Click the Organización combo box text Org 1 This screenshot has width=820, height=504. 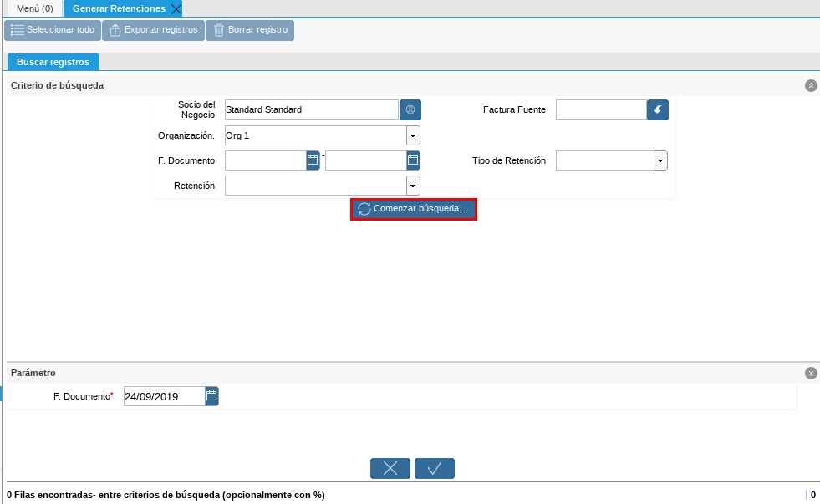[316, 135]
